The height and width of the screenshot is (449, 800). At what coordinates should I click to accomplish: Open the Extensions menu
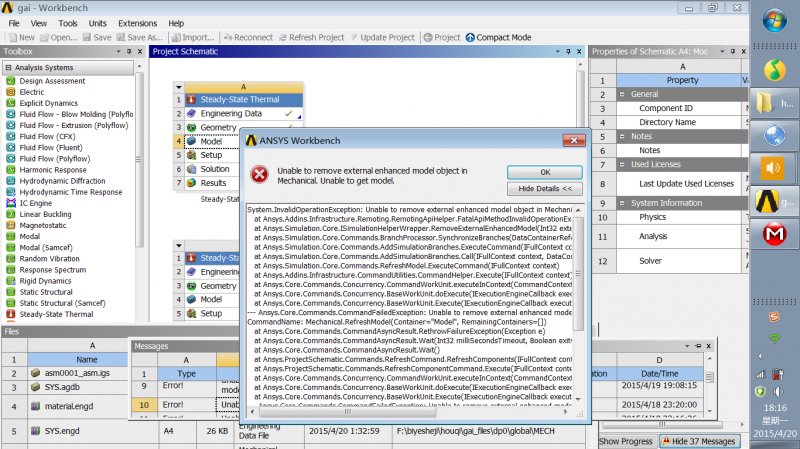point(137,23)
